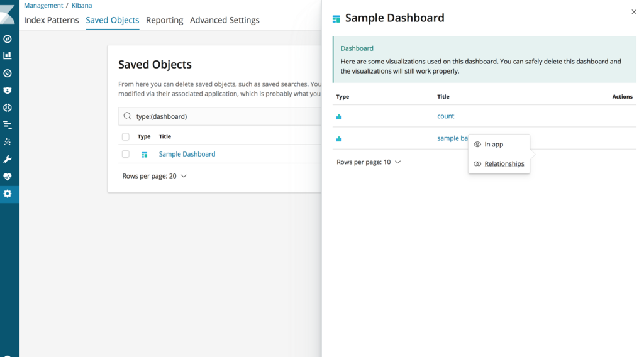Click the magnifier icon in search field
This screenshot has width=644, height=357.
coord(127,116)
